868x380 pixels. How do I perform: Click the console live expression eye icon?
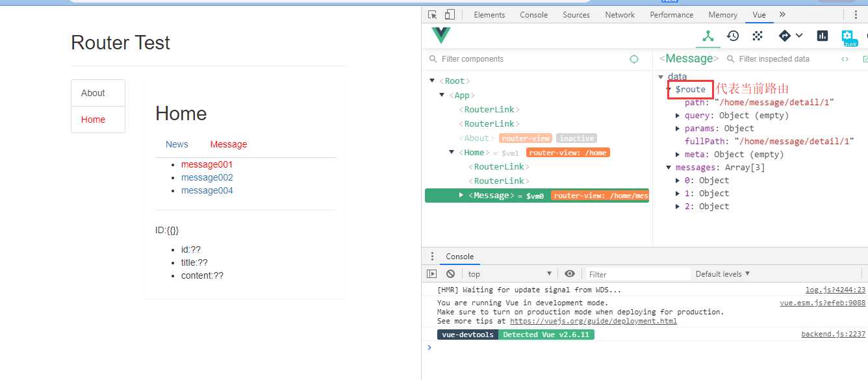[570, 274]
